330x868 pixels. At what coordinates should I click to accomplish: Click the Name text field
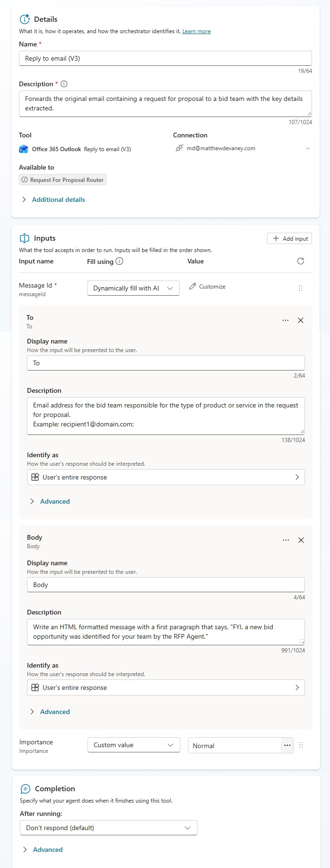click(165, 58)
